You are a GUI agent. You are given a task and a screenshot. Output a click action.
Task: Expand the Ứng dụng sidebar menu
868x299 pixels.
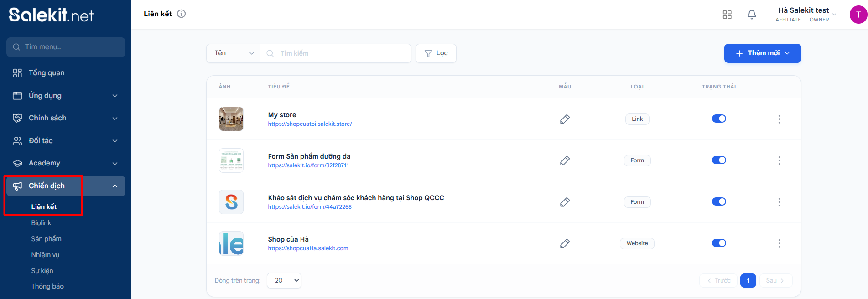66,95
